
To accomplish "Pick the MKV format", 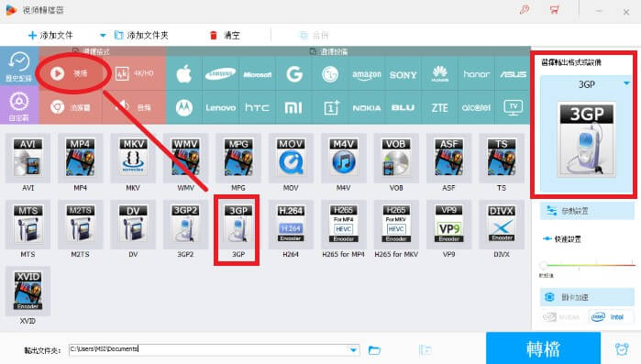I will [133, 158].
